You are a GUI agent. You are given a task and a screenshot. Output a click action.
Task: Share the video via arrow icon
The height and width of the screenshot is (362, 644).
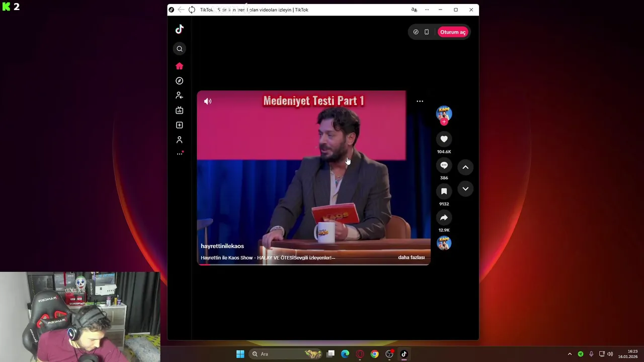444,218
